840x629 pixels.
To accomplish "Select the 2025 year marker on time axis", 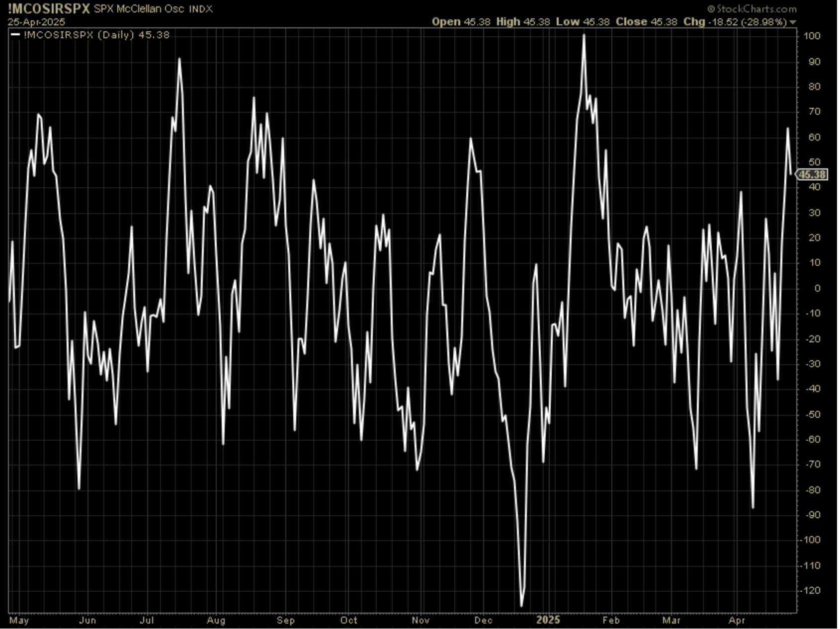I will coord(548,620).
